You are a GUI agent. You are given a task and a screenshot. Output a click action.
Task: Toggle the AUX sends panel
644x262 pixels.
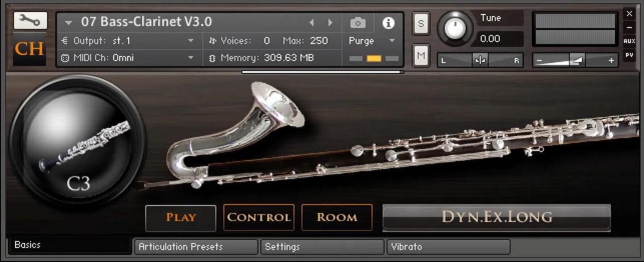(629, 41)
